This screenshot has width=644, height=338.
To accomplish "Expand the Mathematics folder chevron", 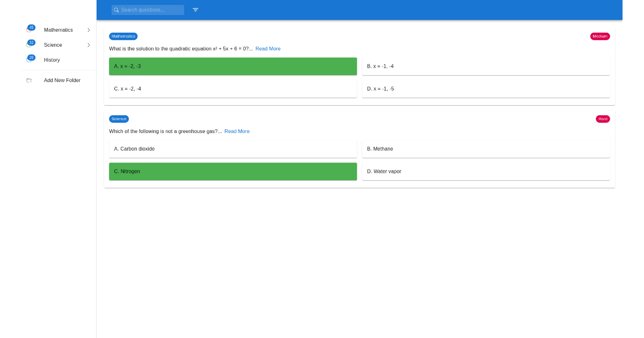I will pyautogui.click(x=89, y=30).
